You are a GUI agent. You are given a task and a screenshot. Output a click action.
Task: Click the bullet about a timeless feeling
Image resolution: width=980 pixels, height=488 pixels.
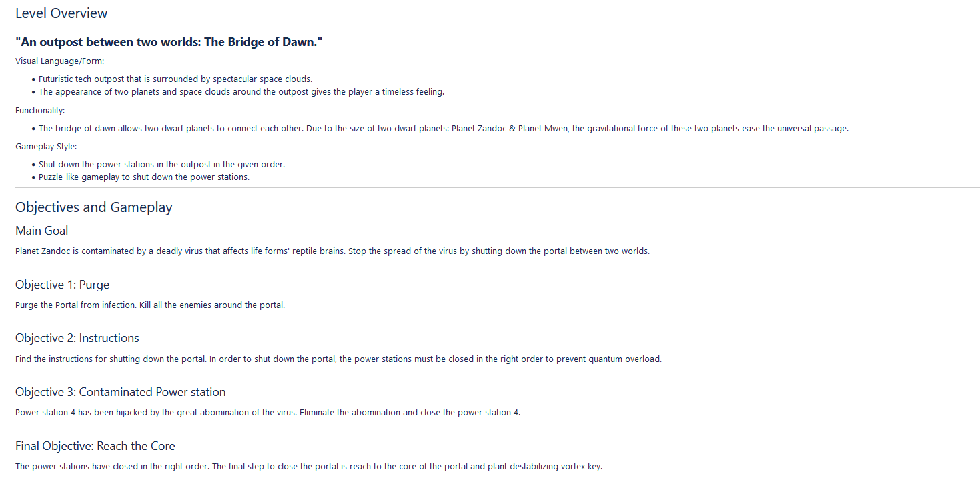pos(241,92)
